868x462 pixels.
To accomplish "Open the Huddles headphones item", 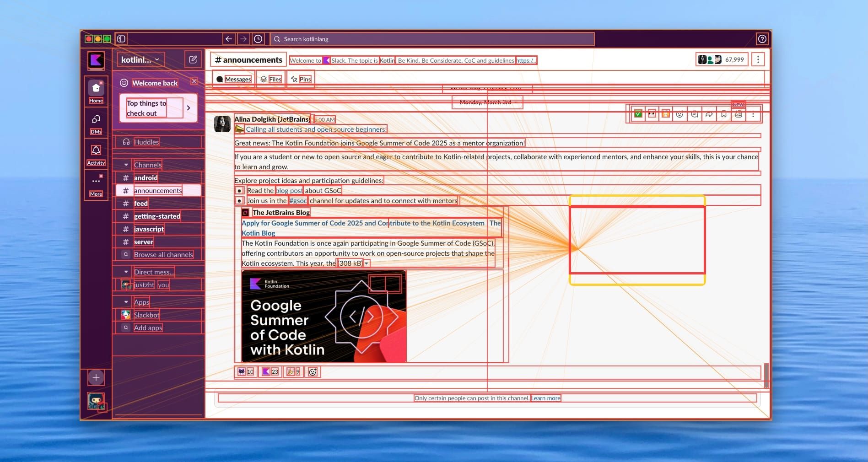I will click(158, 142).
